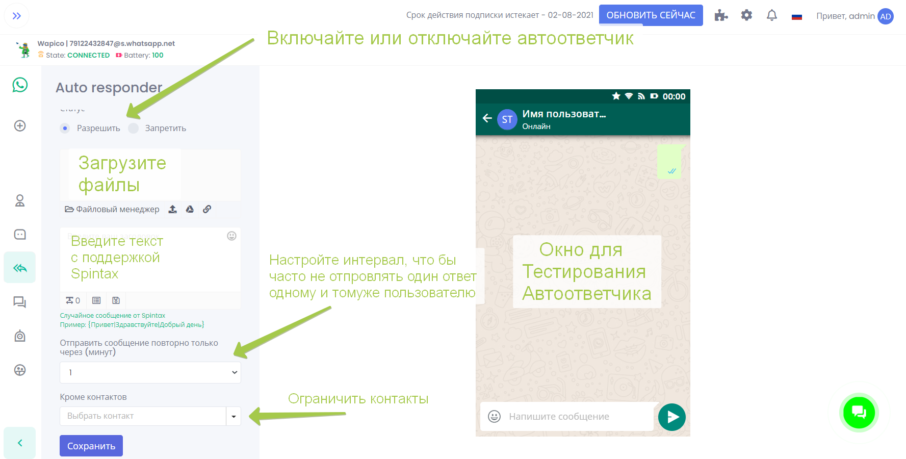This screenshot has height=459, width=906.
Task: Click the send message arrow button
Action: (672, 417)
